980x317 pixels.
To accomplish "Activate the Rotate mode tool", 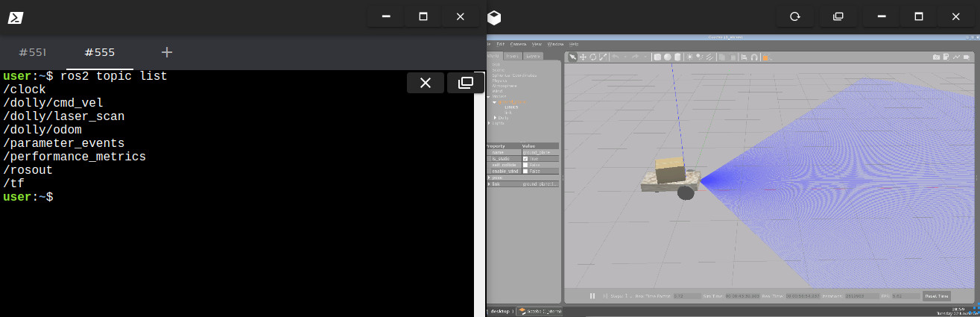I will point(592,57).
